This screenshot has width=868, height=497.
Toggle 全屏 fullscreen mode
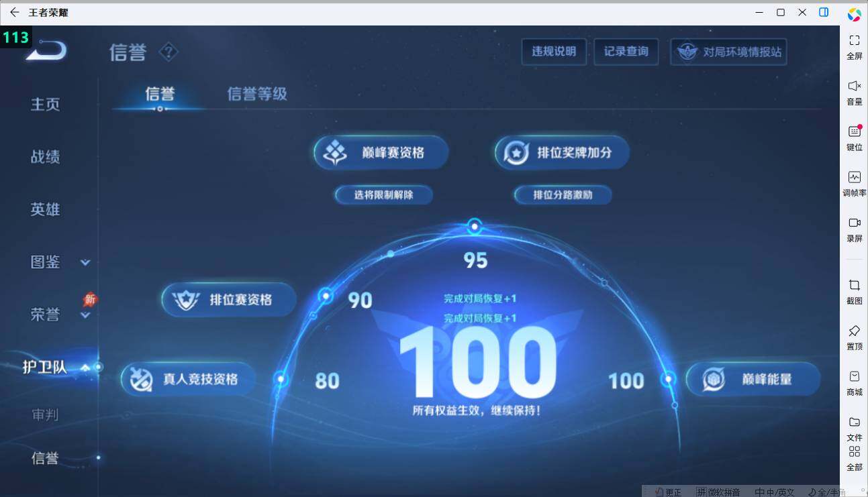[x=854, y=45]
